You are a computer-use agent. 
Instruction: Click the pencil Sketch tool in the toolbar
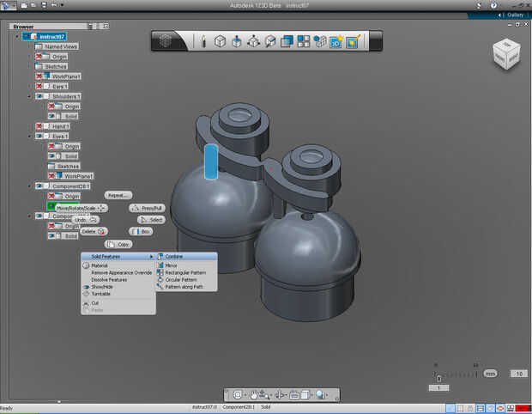[x=203, y=41]
